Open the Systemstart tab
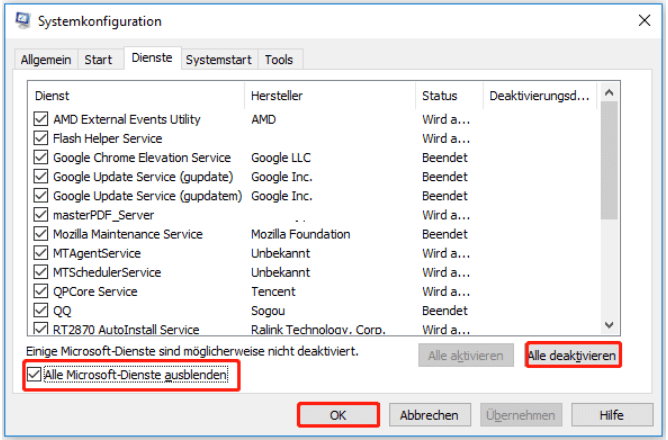The width and height of the screenshot is (668, 440). pos(220,60)
